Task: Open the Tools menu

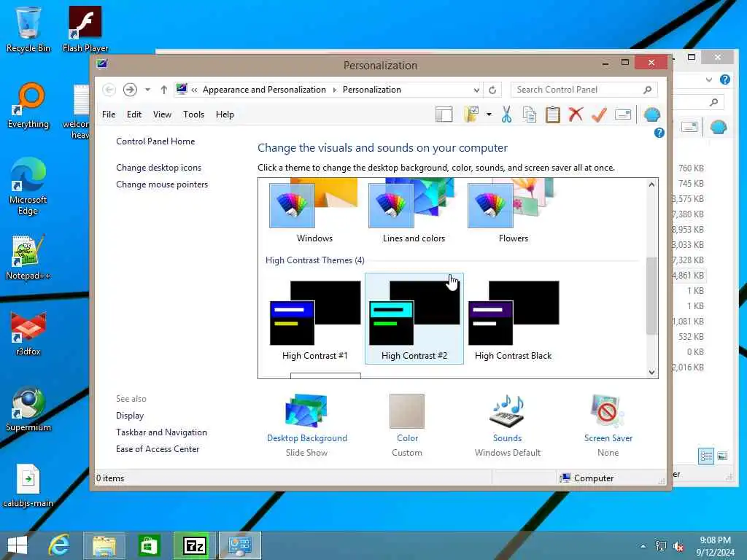Action: click(x=193, y=114)
